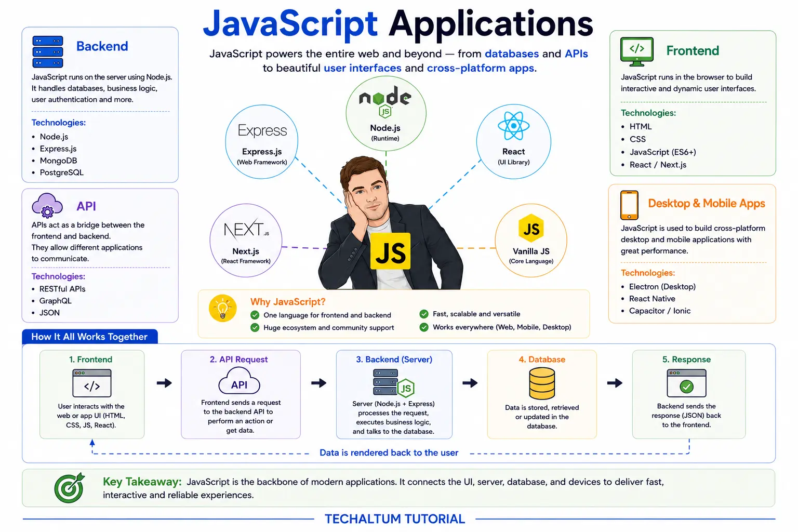The height and width of the screenshot is (532, 798).
Task: Click the Express logo in the circle
Action: [x=262, y=130]
